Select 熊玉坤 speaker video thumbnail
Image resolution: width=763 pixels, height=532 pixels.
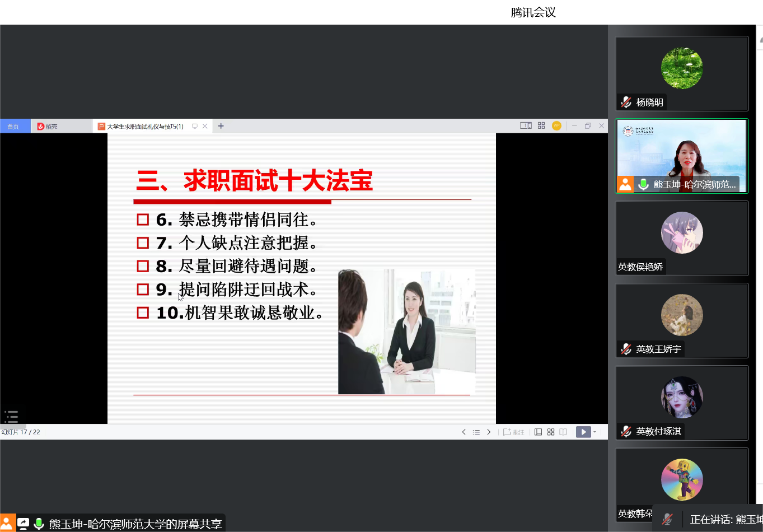pos(681,155)
